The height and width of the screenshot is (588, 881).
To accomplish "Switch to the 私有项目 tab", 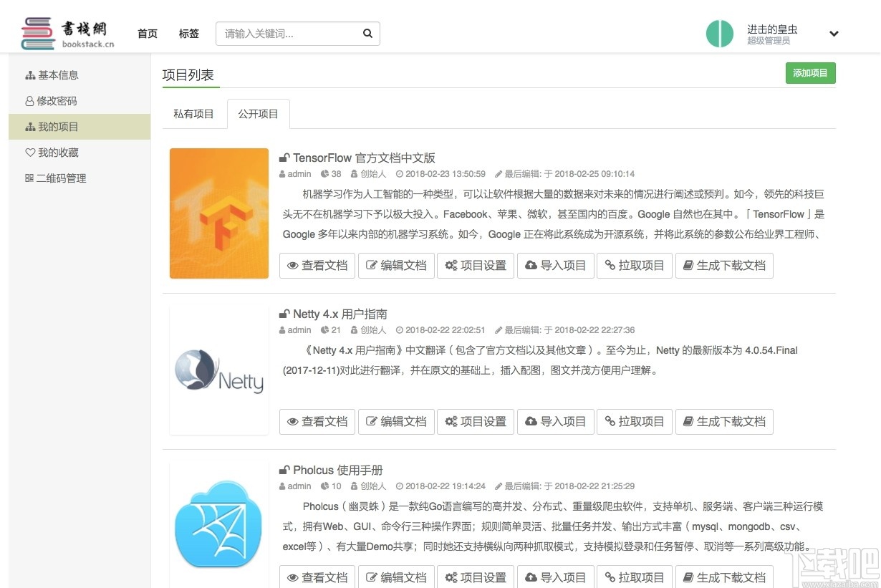I will 193,113.
